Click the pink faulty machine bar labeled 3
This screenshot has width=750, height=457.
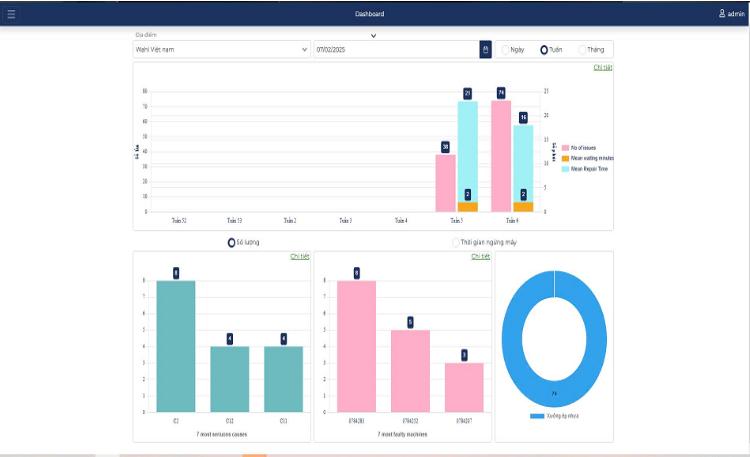(464, 388)
